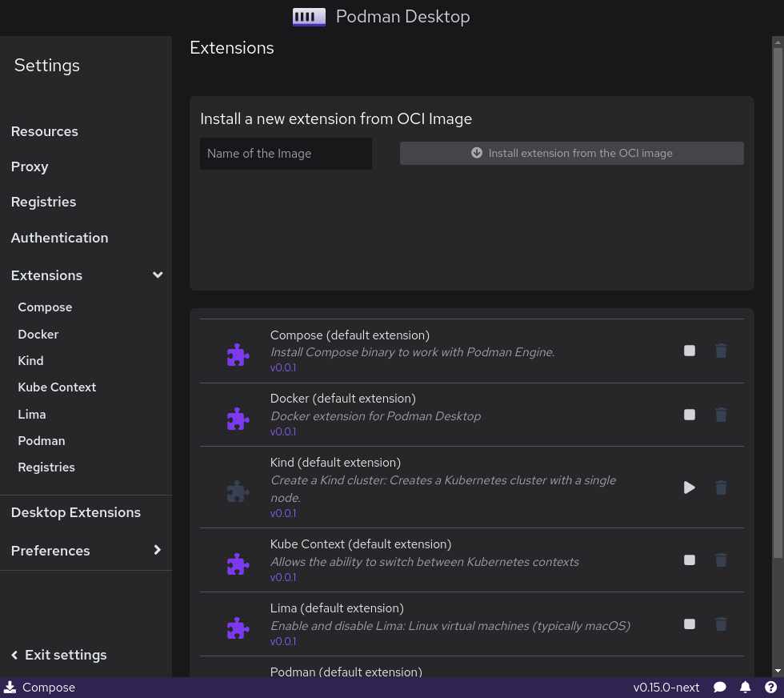The height and width of the screenshot is (698, 784).
Task: Collapse settings with Exit settings chevron
Action: click(x=14, y=655)
